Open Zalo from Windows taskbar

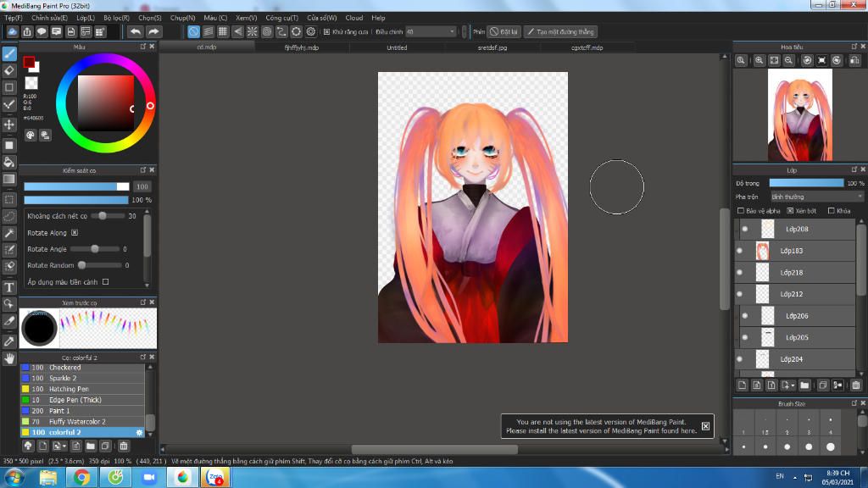[215, 477]
